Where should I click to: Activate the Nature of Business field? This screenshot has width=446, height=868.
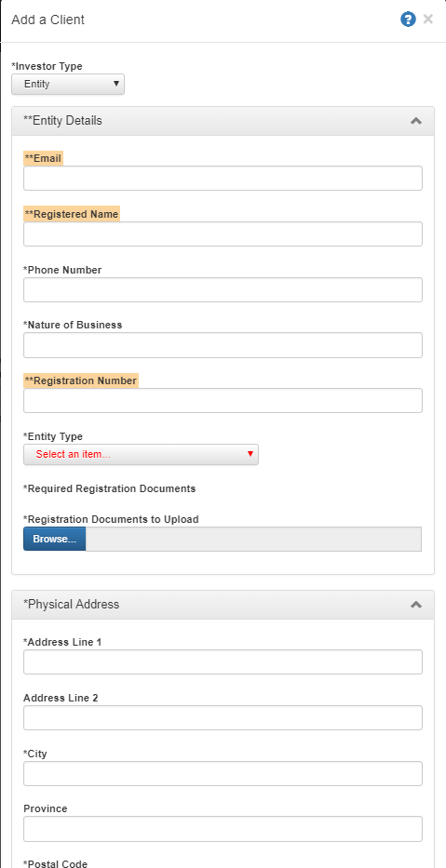pos(223,345)
